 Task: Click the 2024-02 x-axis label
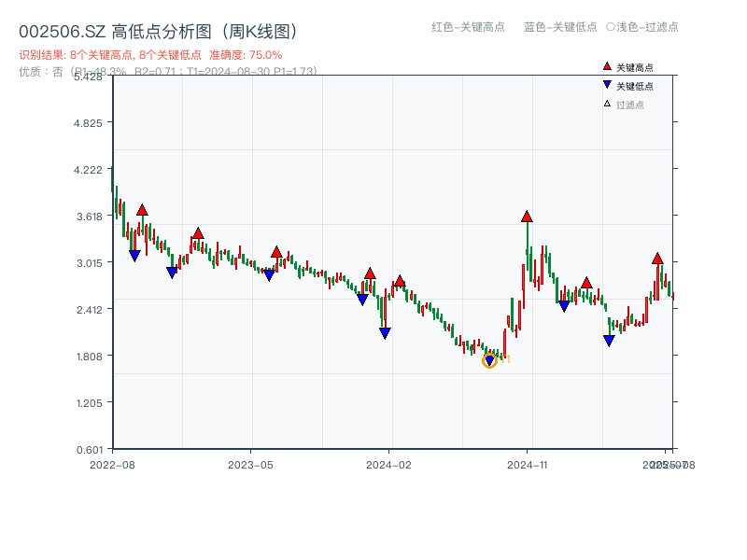(388, 465)
